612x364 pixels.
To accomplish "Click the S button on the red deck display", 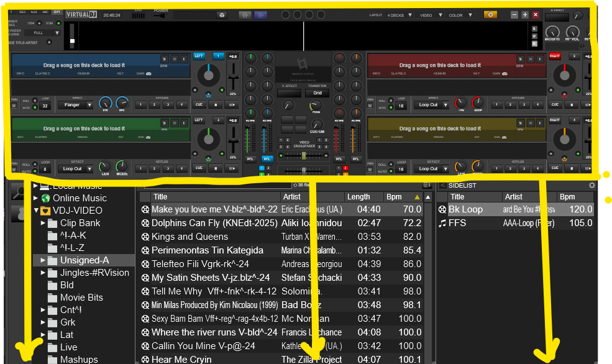I will 520,59.
